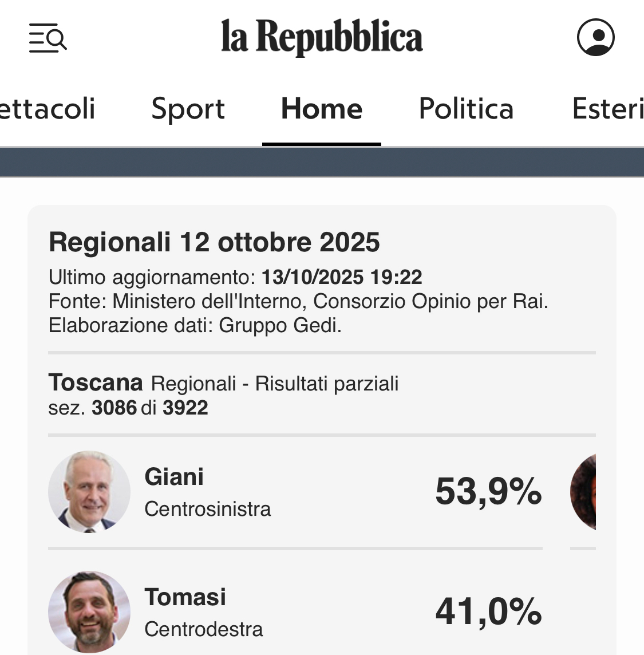Open the partially visible Spettacoli tab

point(47,109)
